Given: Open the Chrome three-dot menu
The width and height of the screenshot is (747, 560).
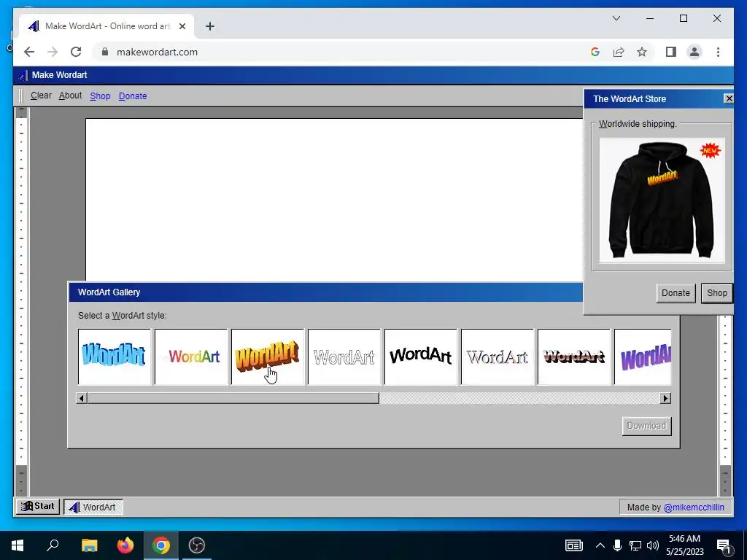Looking at the screenshot, I should click(718, 52).
